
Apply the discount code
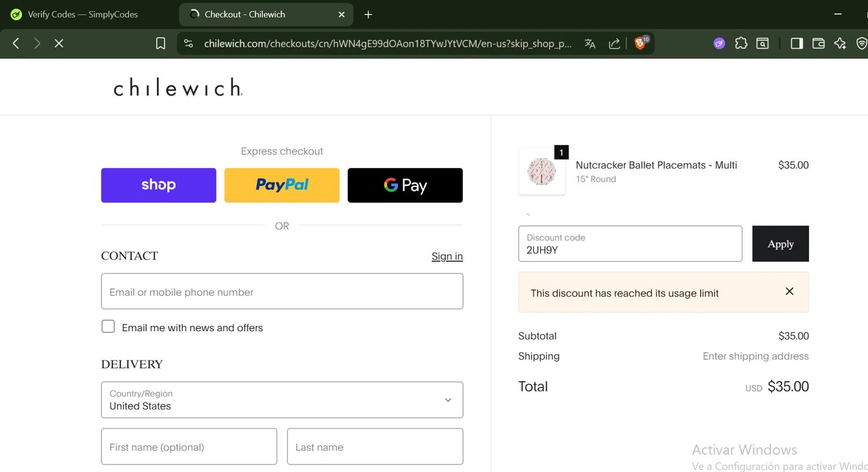pyautogui.click(x=781, y=244)
